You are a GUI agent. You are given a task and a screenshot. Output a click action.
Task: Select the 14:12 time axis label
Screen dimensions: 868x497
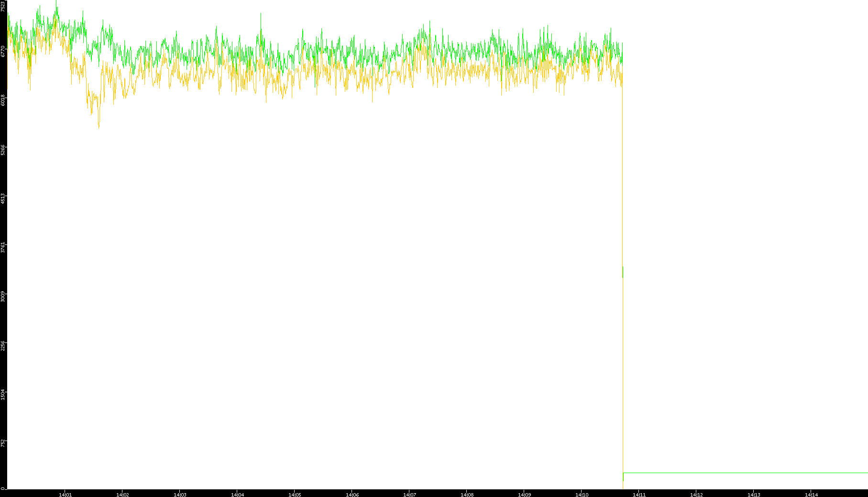(x=696, y=494)
